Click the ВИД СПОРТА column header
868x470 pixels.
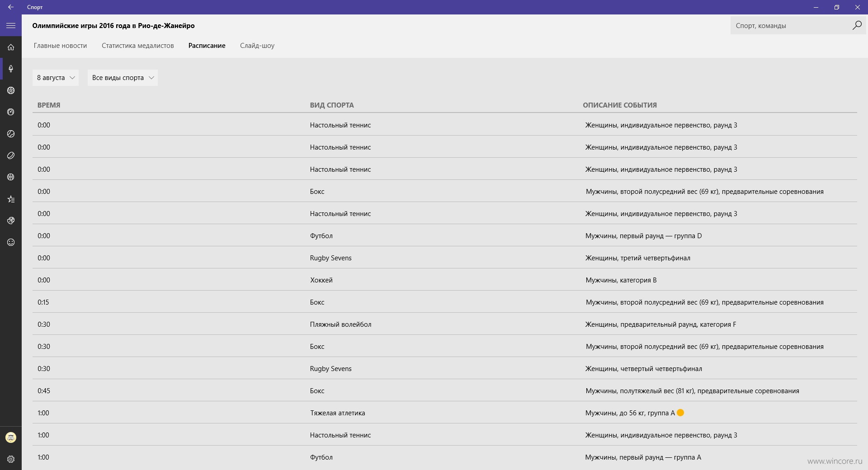click(332, 105)
